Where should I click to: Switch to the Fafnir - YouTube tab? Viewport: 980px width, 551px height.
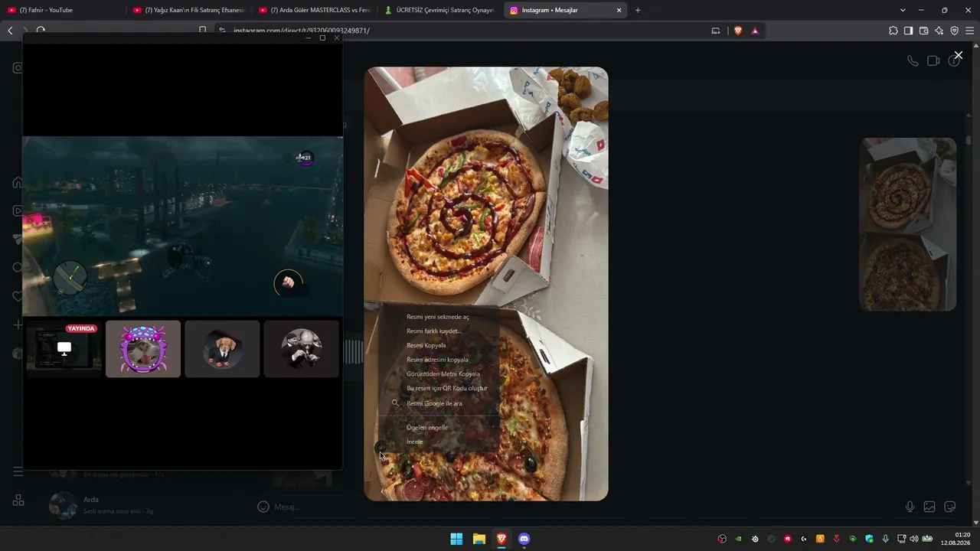(61, 10)
